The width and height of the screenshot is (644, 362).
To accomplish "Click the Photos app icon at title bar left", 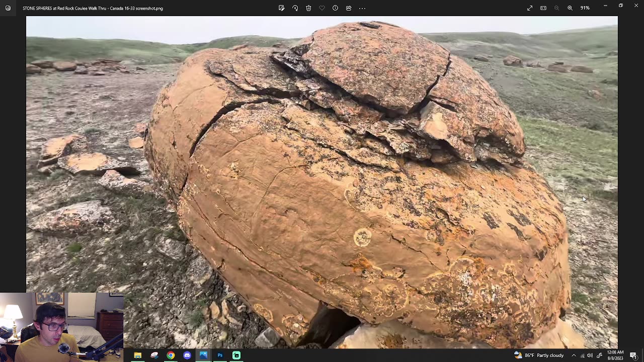I will tap(8, 8).
